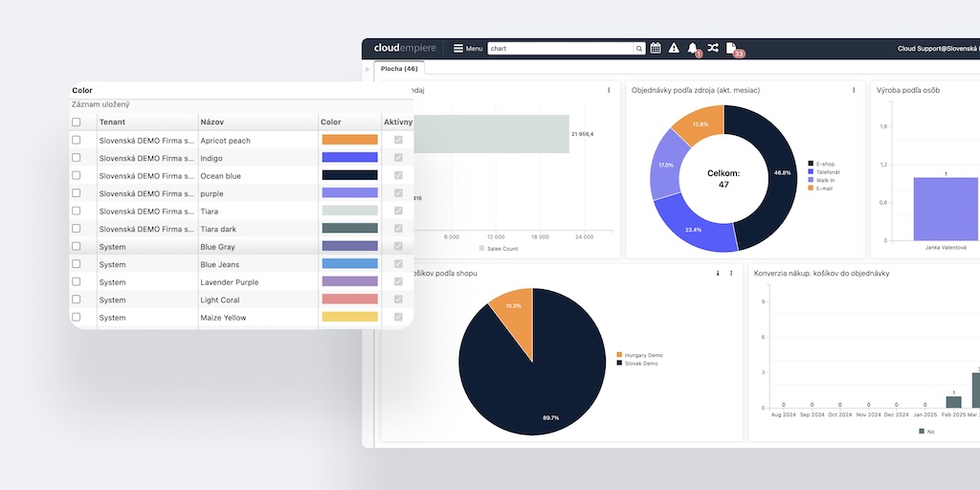Open options menu on Objednávky podľa zdroja chart
This screenshot has width=980, height=490.
click(x=854, y=90)
